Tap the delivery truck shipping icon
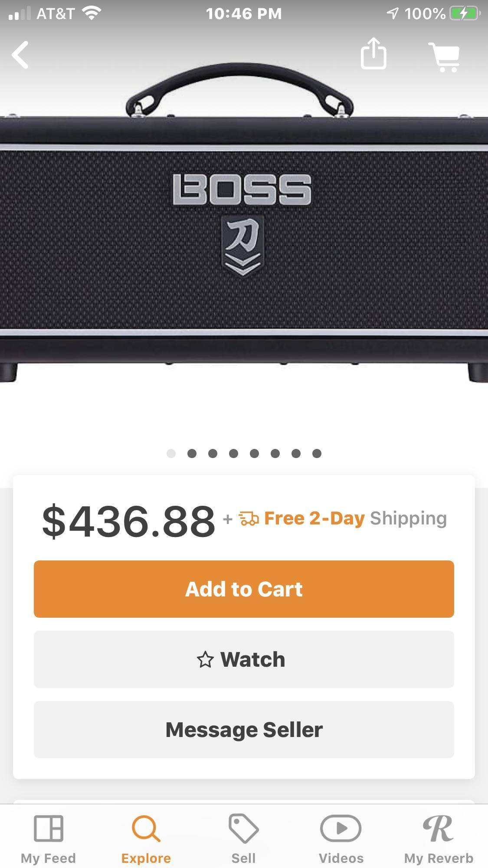The height and width of the screenshot is (868, 488). coord(249,518)
